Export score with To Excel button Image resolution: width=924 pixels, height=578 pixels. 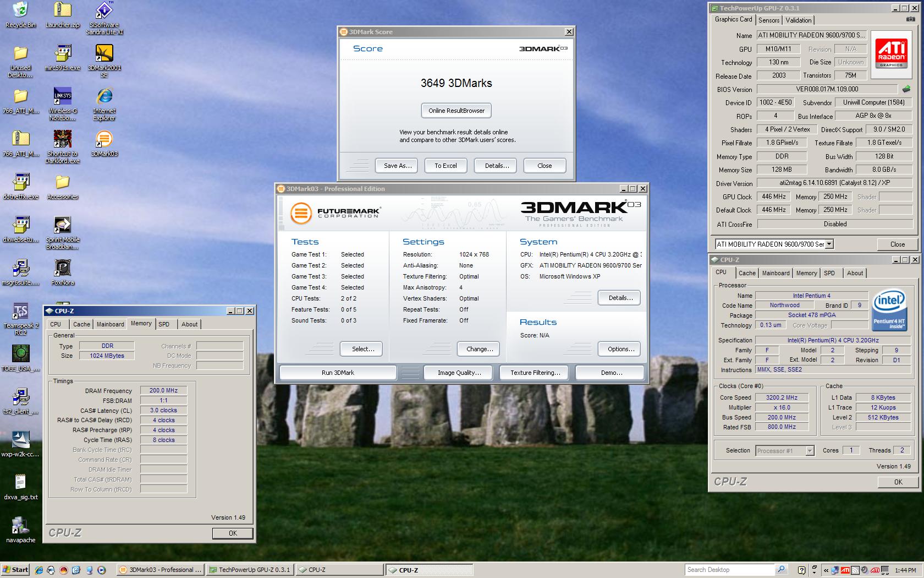coord(446,166)
